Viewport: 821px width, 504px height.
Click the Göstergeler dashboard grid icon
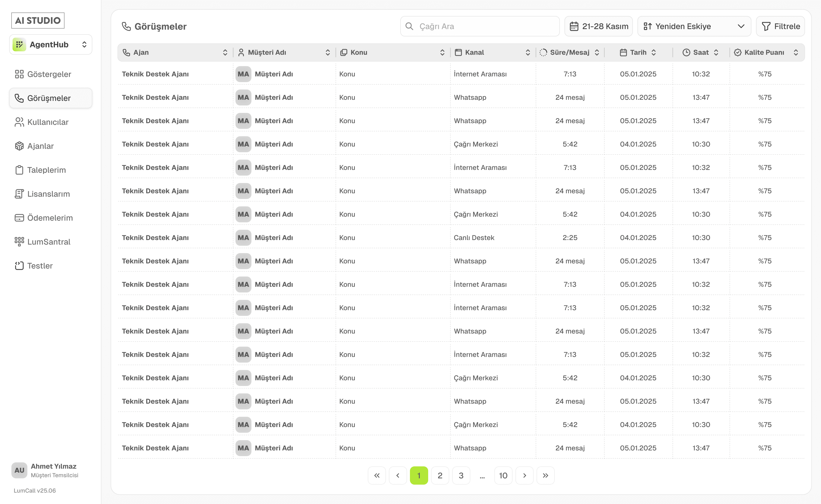pyautogui.click(x=19, y=74)
